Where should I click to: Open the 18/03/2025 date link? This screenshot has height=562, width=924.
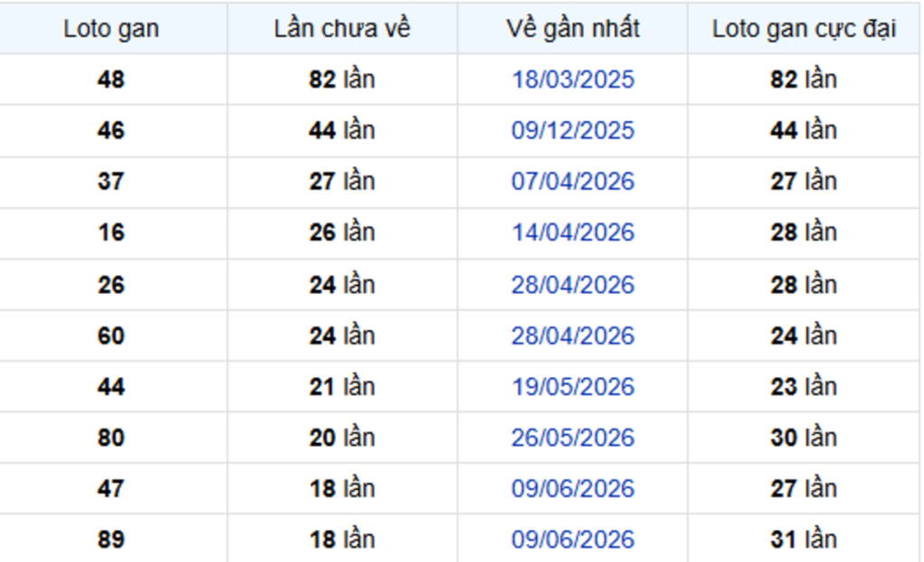point(573,79)
